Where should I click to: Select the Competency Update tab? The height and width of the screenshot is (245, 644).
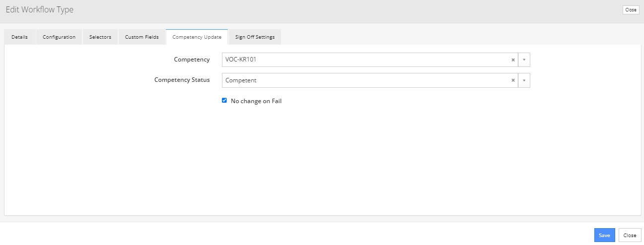click(x=197, y=37)
